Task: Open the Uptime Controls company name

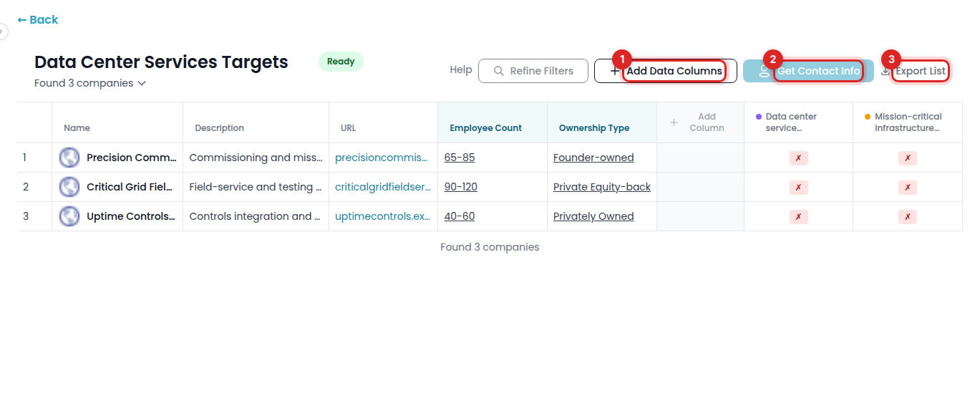Action: coord(131,216)
